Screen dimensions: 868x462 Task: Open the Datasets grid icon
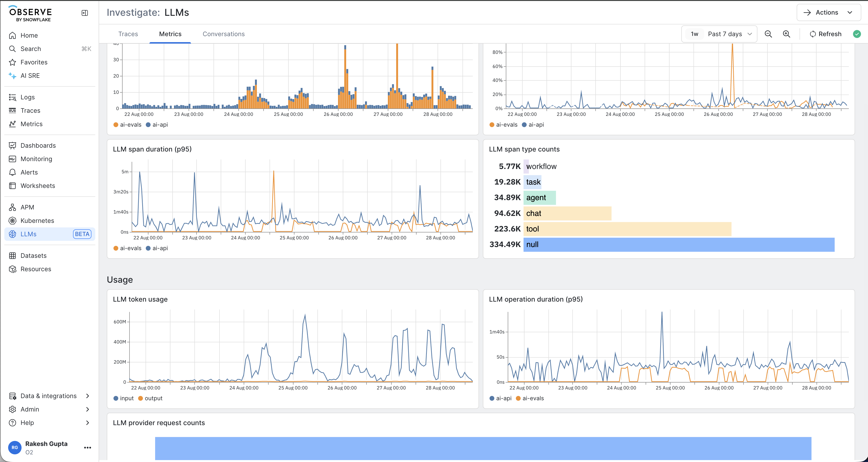point(12,256)
